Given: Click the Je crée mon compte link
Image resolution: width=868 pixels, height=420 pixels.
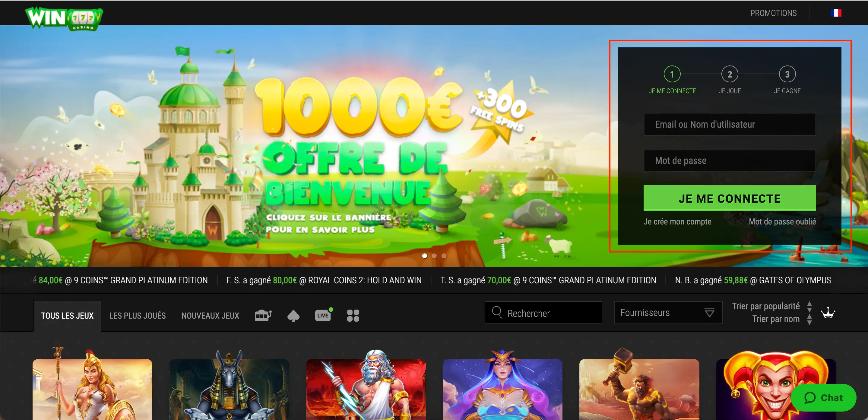Looking at the screenshot, I should point(677,222).
